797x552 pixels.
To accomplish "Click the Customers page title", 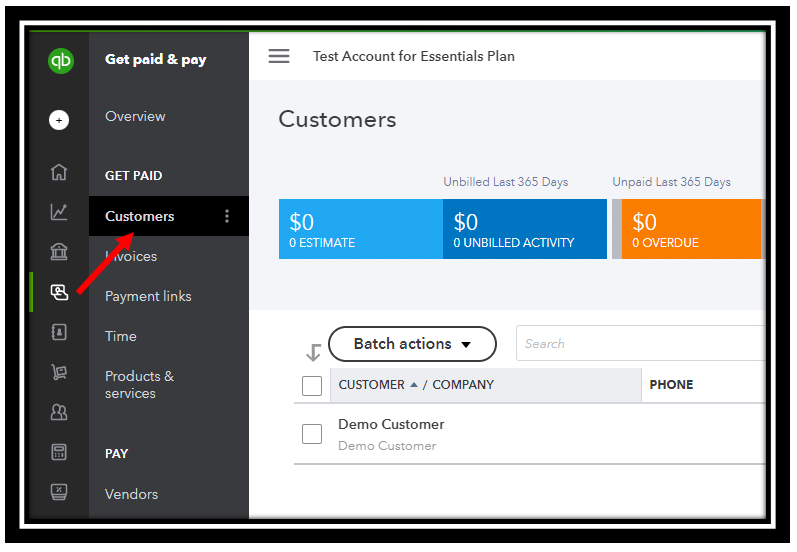I will pyautogui.click(x=337, y=119).
